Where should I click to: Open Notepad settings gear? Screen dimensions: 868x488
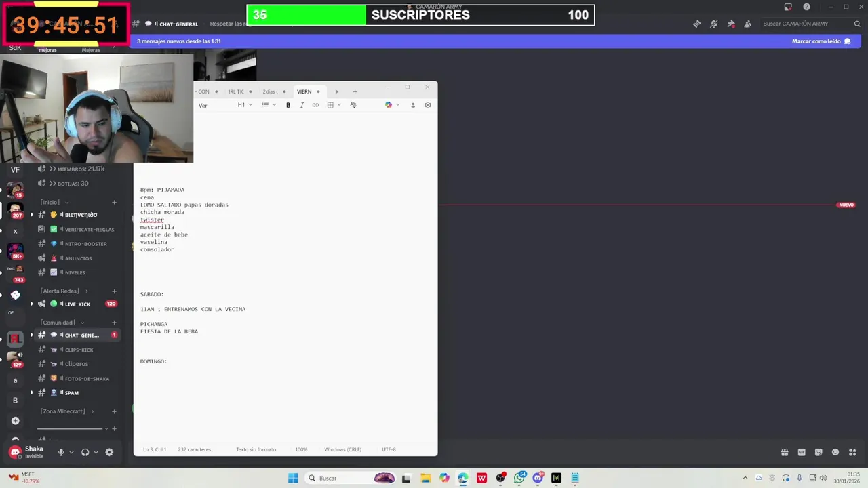click(x=428, y=105)
